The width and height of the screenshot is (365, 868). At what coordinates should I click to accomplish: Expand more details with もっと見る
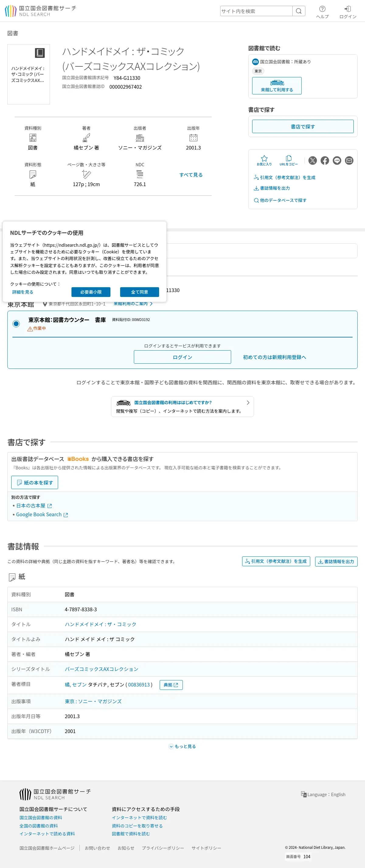click(x=182, y=746)
